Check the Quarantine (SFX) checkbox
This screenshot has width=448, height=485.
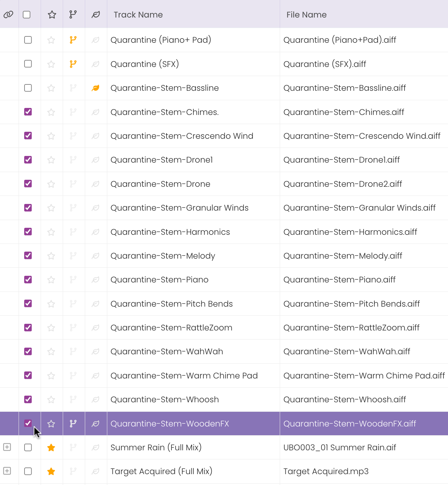(x=28, y=64)
